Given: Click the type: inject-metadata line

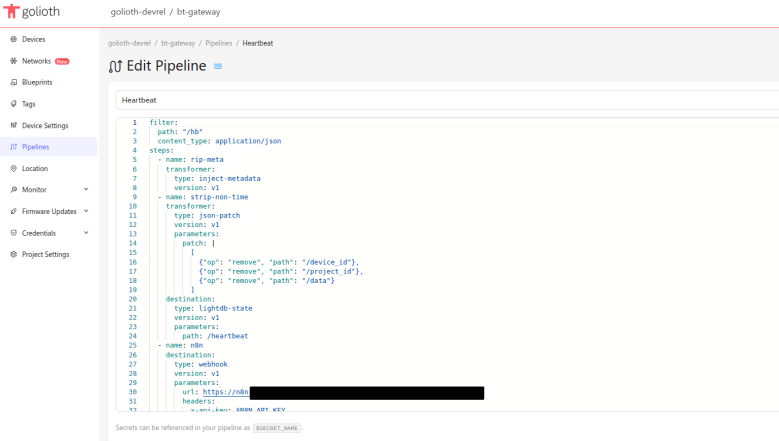Looking at the screenshot, I should 217,178.
